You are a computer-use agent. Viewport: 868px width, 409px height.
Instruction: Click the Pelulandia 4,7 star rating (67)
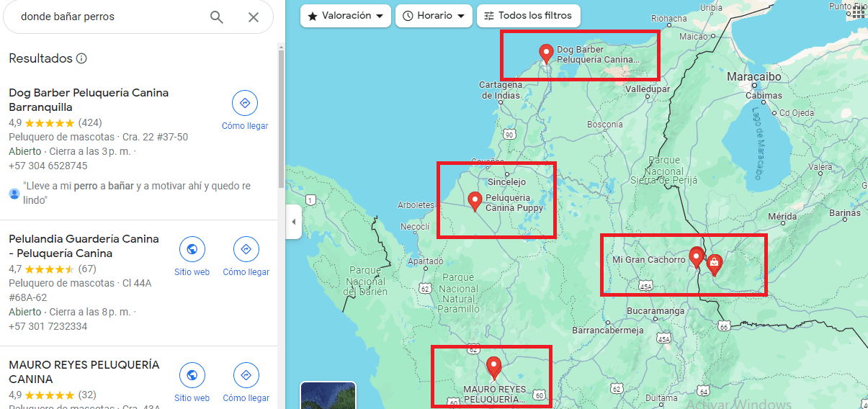click(x=53, y=269)
